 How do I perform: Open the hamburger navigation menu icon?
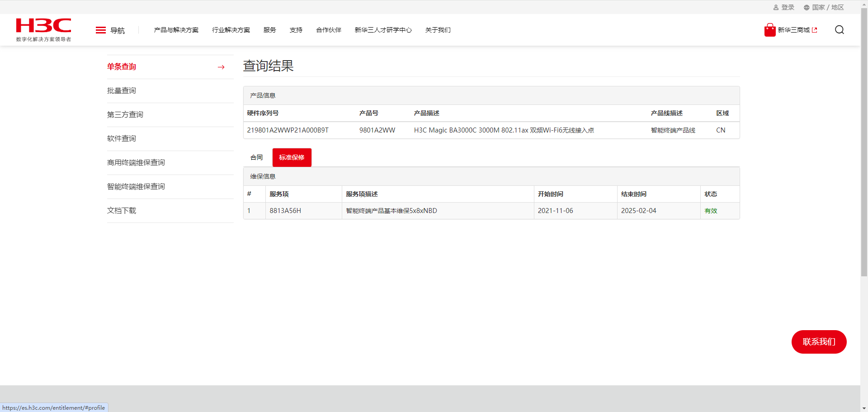point(100,30)
